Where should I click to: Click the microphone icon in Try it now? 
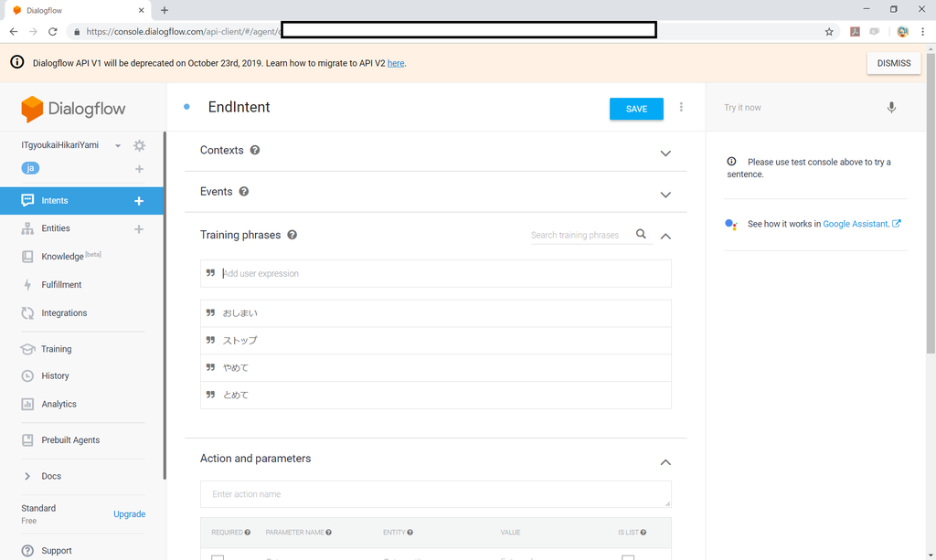point(891,108)
